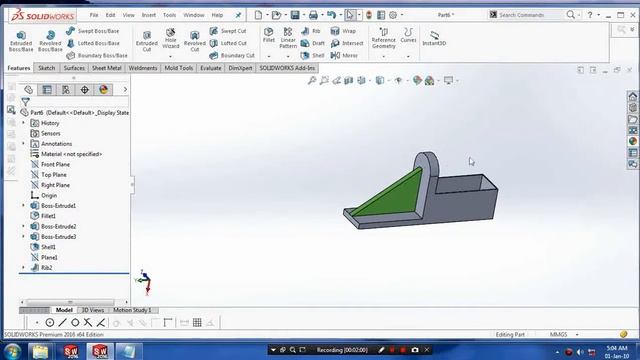Viewport: 640px width, 360px height.
Task: Click the Undo toolbar icon
Action: point(331,15)
